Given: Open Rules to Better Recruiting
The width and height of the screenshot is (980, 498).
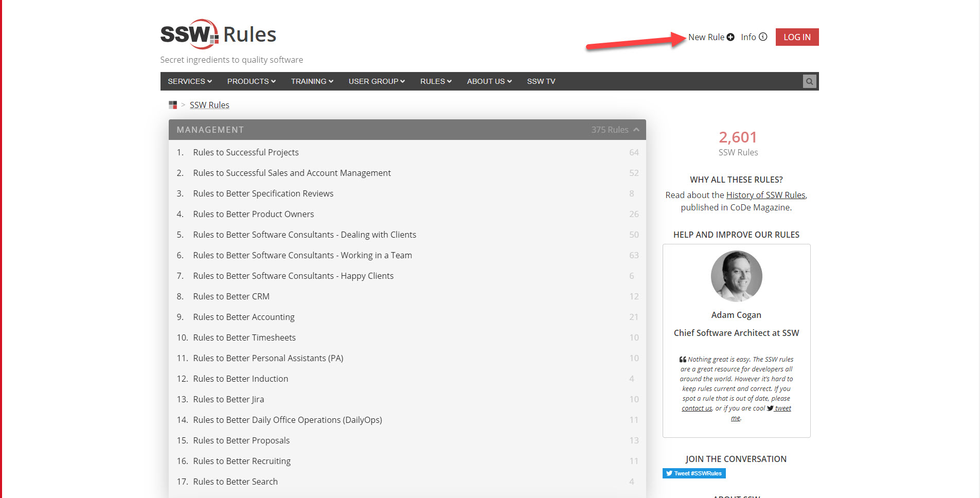Looking at the screenshot, I should pyautogui.click(x=242, y=461).
